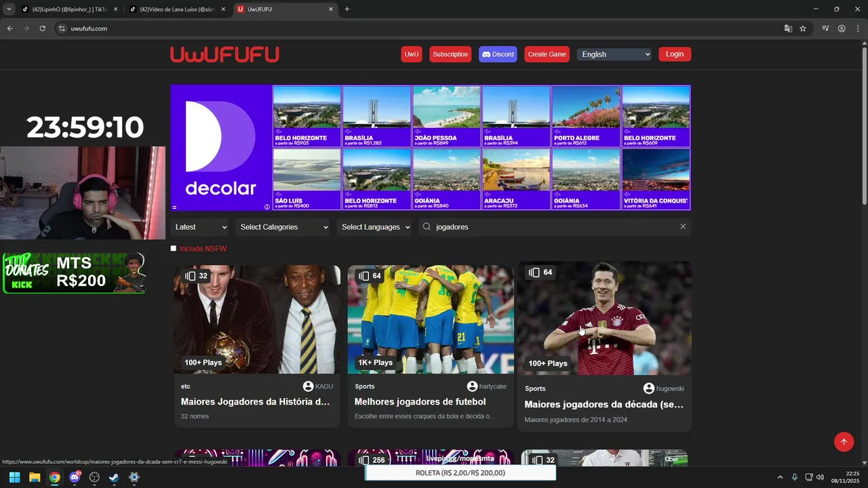Click the translate page icon in address bar
Screen dimensions: 868x488
tap(788, 28)
